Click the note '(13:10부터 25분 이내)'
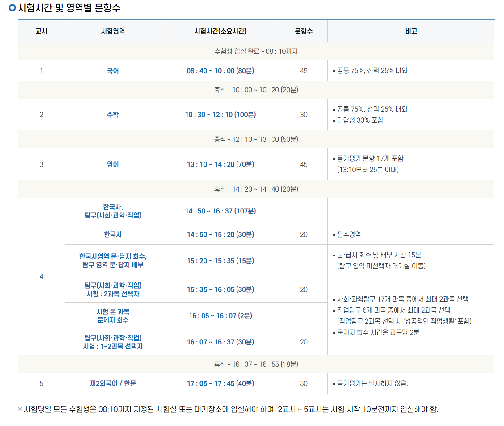Image resolution: width=504 pixels, height=426 pixels. coord(368,170)
